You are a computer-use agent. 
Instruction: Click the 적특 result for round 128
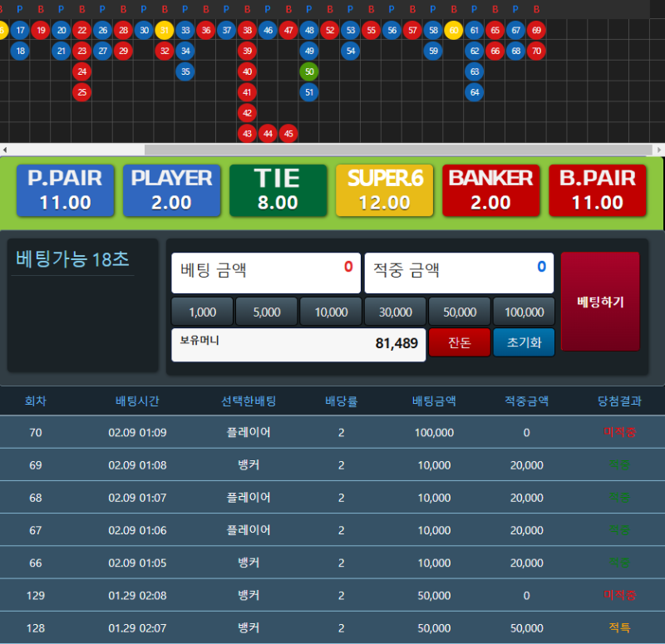click(619, 627)
